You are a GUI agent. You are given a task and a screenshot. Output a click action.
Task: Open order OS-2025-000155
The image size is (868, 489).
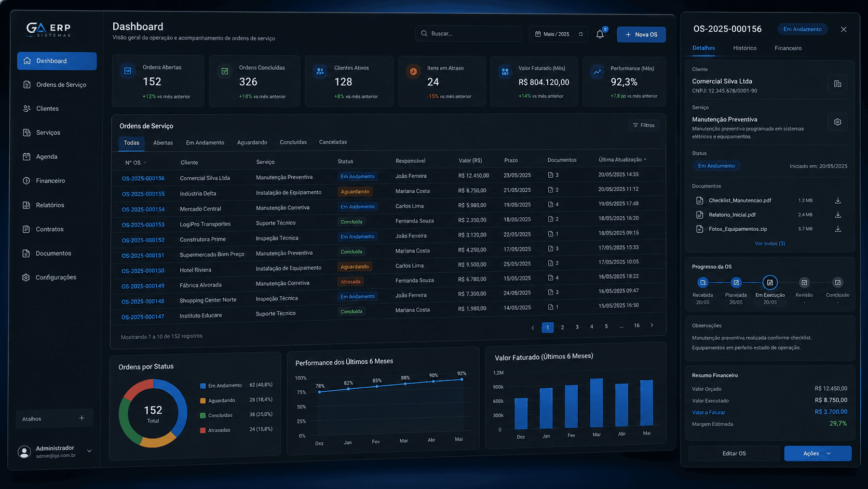143,194
